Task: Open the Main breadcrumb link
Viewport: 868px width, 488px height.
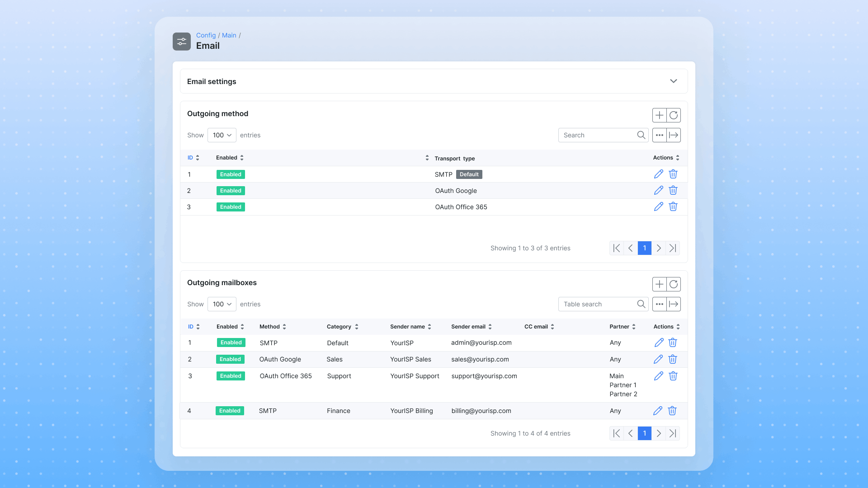Action: coord(229,35)
